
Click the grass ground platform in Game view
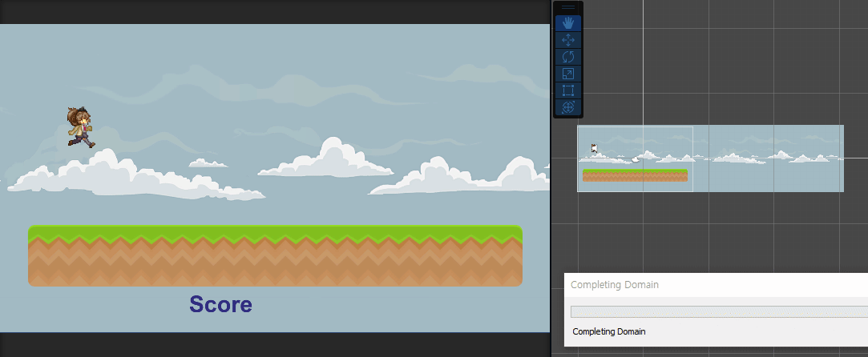(275, 256)
